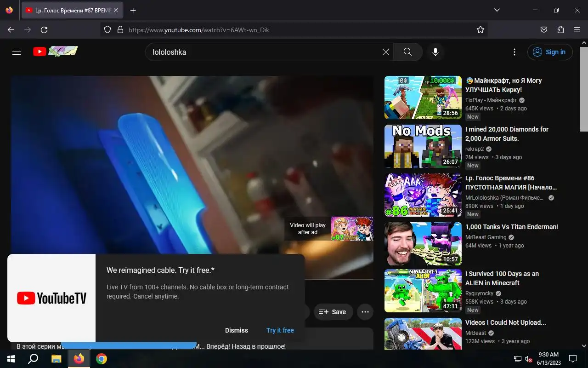Open '1,000 Tanks Vs Titan Enderman!' title

(x=512, y=227)
